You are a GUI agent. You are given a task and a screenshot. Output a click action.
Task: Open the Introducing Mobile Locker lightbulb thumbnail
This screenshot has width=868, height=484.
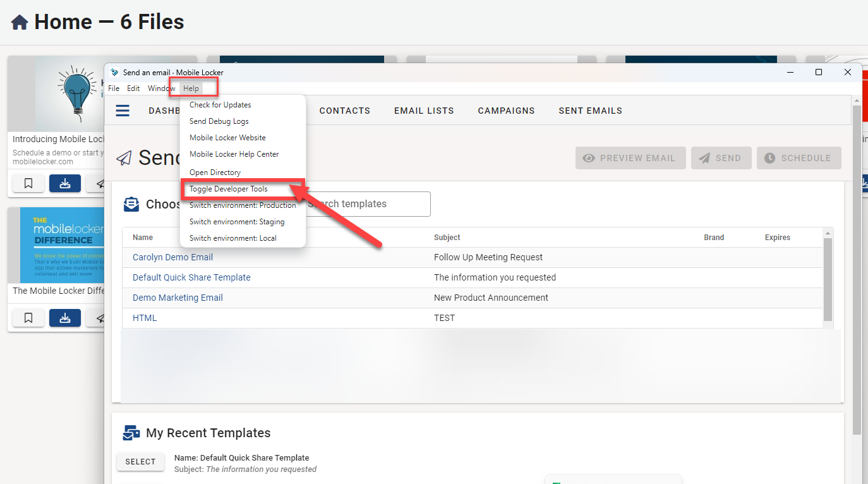[69, 94]
